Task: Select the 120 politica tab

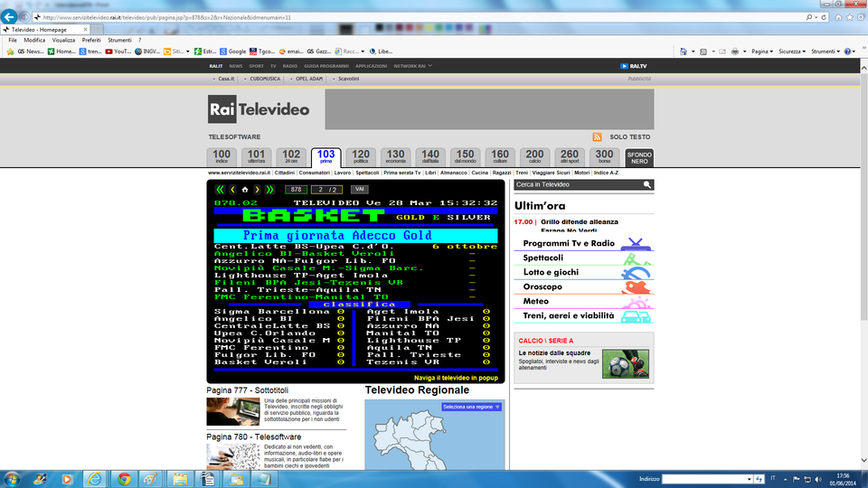Action: (361, 157)
